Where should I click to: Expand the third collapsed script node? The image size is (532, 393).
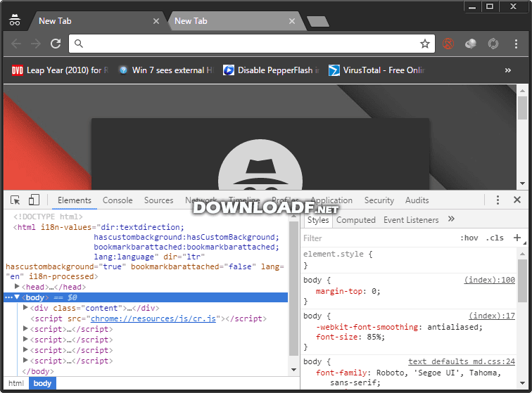click(x=25, y=349)
